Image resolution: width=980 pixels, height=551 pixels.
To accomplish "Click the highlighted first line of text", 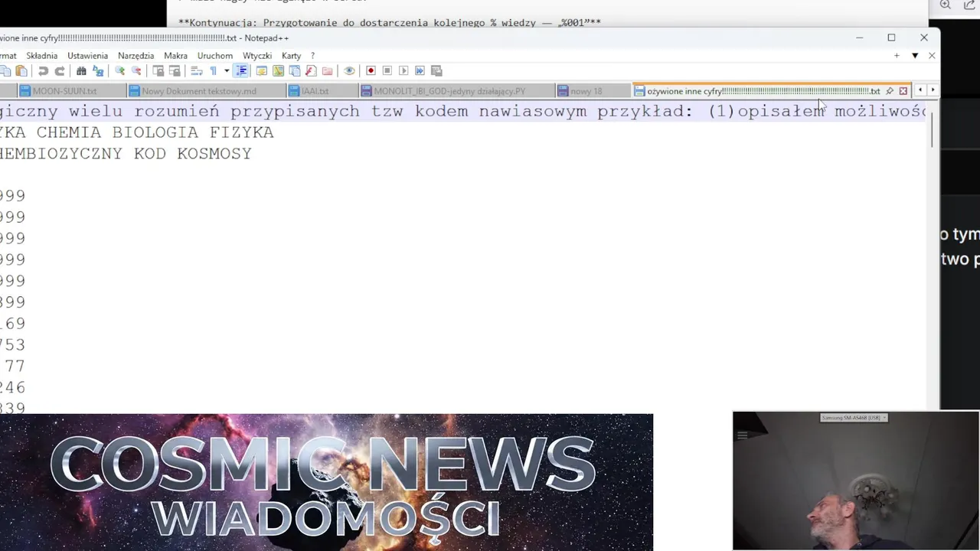I will 463,112.
